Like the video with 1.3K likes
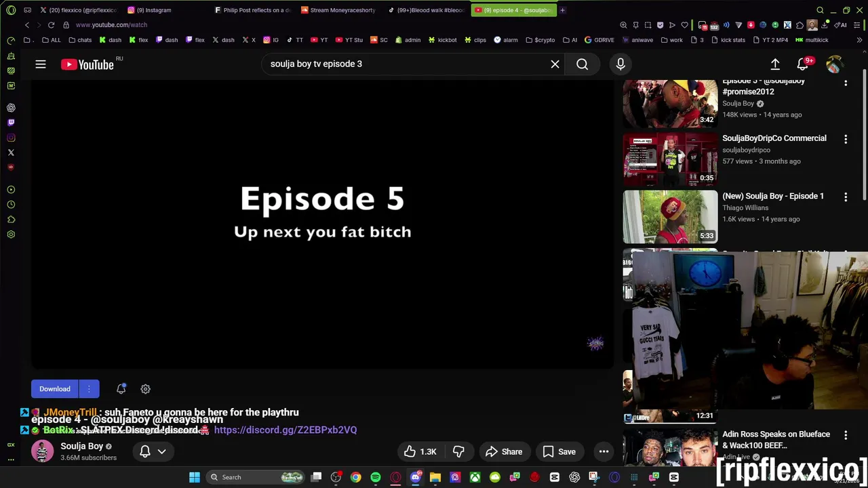 tap(420, 451)
